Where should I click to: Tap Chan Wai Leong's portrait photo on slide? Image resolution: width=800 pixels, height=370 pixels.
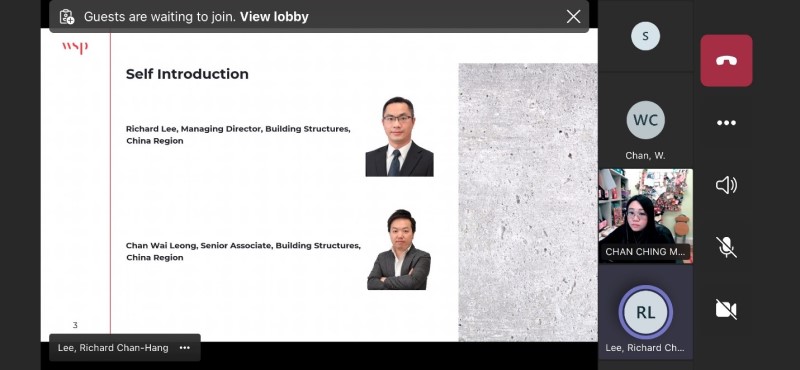coord(399,250)
